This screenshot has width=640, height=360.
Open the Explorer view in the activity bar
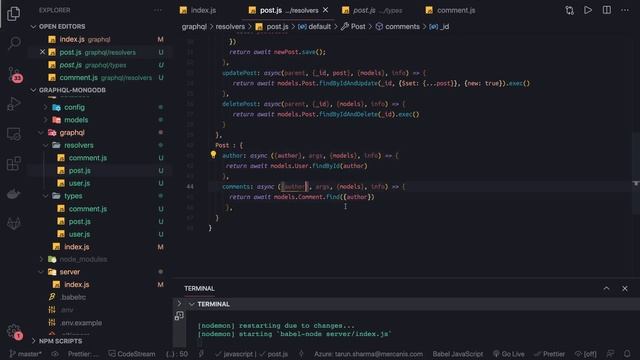13,13
